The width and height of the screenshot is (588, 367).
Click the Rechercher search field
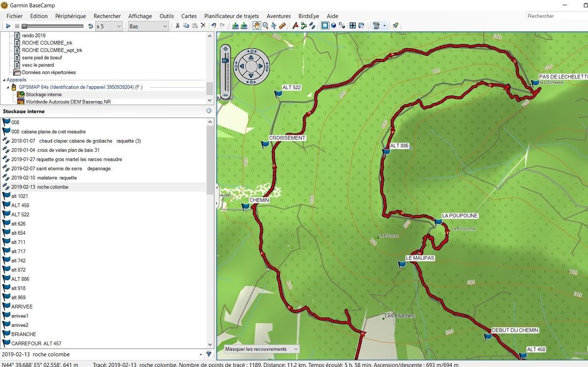557,16
